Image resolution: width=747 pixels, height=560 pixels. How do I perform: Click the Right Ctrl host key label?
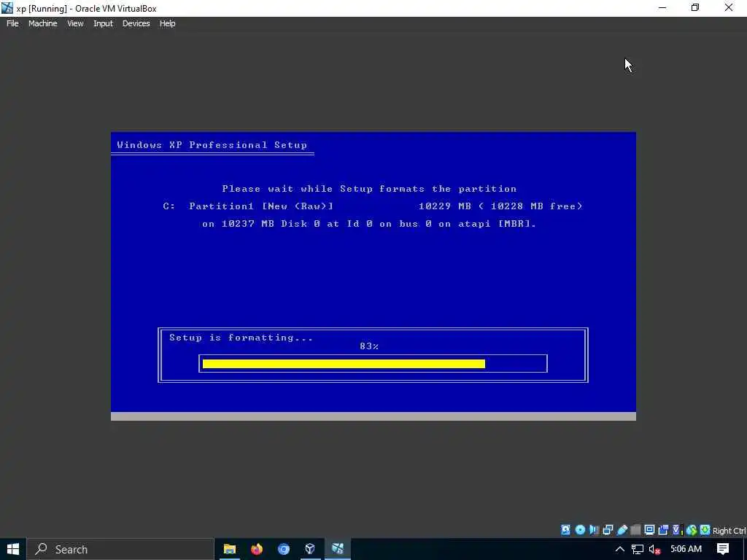tap(729, 531)
